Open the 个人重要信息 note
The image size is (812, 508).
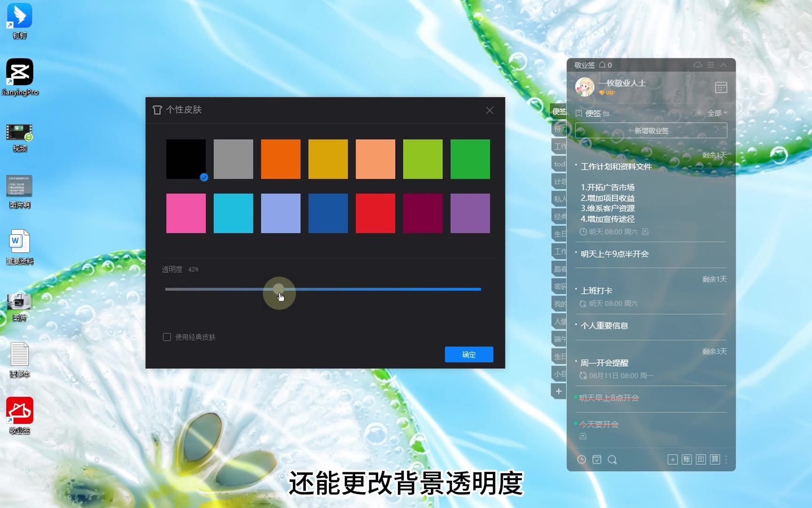pos(604,325)
